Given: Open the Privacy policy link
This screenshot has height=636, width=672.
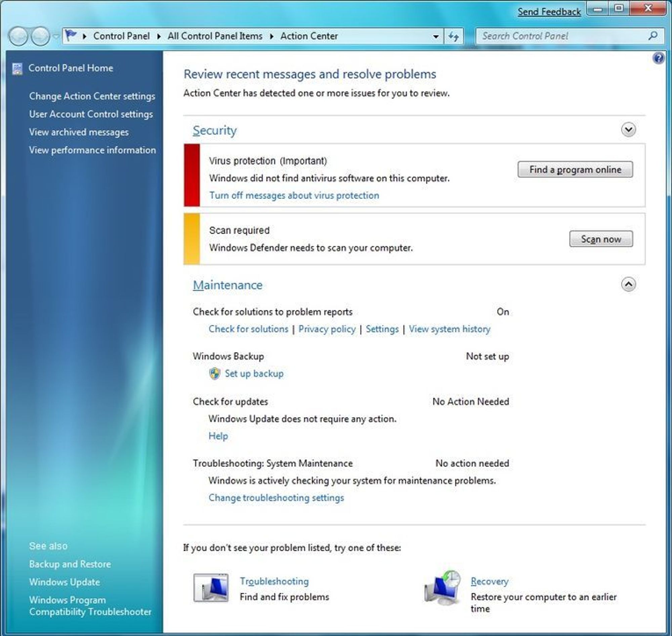Looking at the screenshot, I should click(327, 329).
